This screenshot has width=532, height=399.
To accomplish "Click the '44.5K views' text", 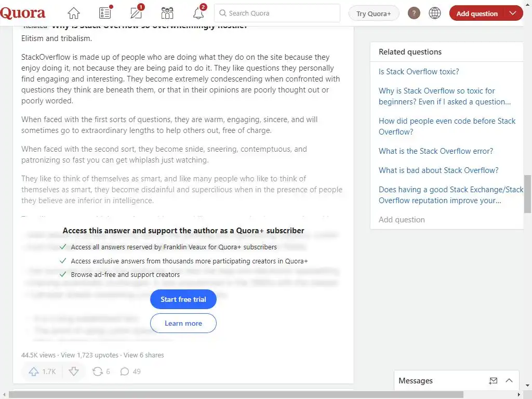I will pyautogui.click(x=38, y=355).
